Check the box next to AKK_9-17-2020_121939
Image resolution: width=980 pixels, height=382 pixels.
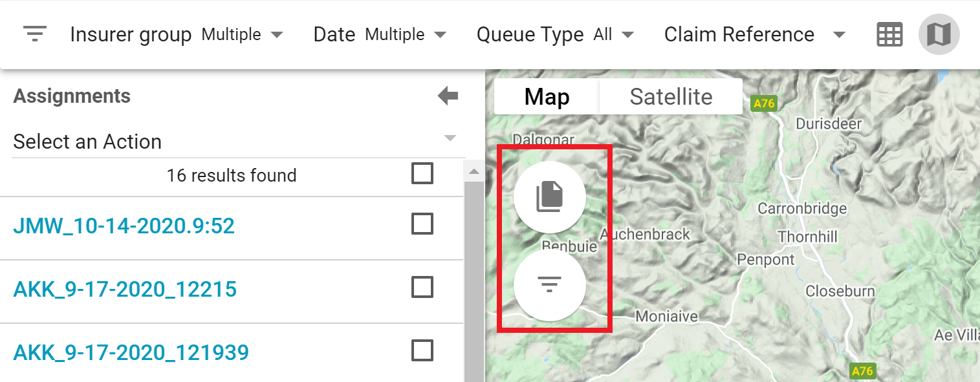[422, 350]
